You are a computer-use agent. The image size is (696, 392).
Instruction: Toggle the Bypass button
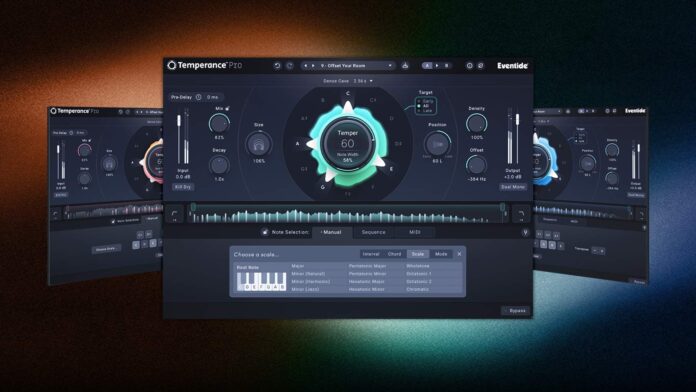(x=516, y=310)
